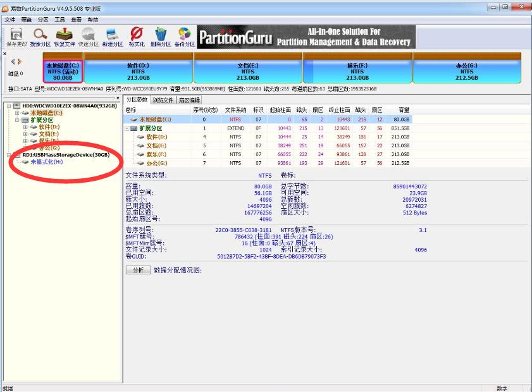
Task: Select 本地磁盘(C:) in the left tree
Action: click(x=46, y=113)
